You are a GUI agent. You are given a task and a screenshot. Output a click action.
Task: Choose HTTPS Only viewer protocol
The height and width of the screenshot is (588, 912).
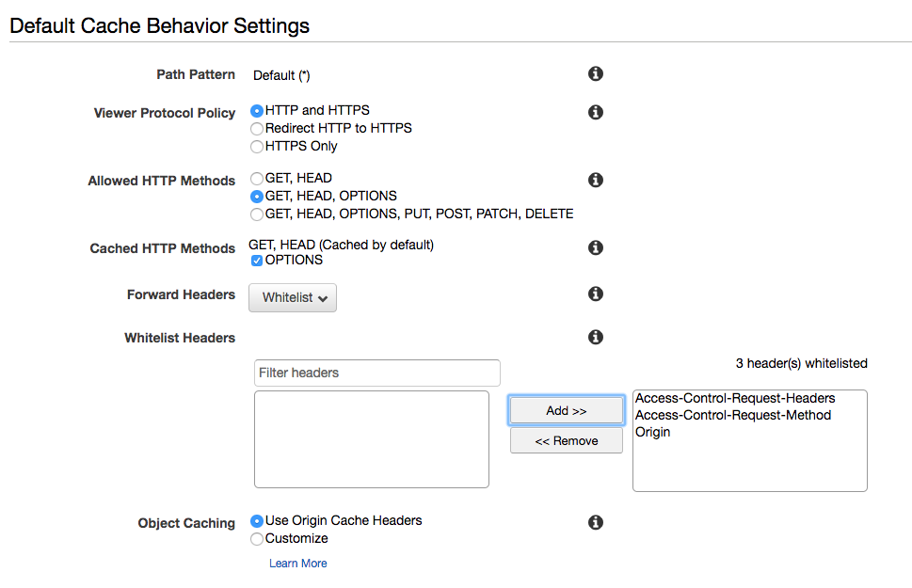click(257, 147)
